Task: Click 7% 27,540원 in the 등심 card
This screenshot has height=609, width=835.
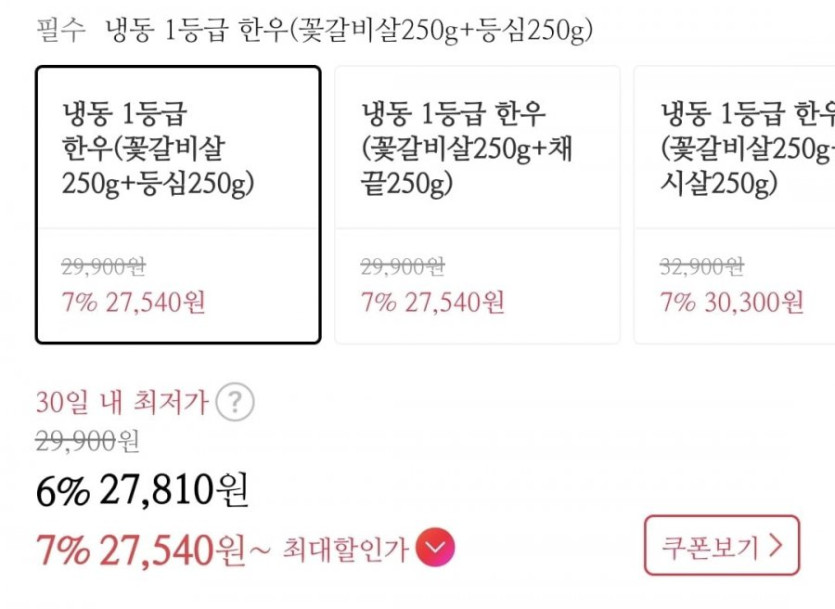Action: click(133, 302)
